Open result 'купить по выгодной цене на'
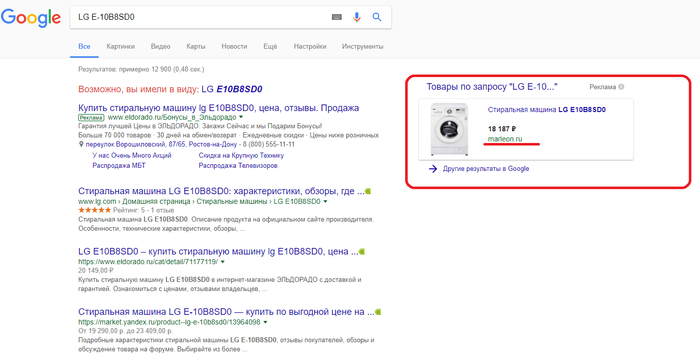Image resolution: width=700 pixels, height=361 pixels. pyautogui.click(x=226, y=312)
